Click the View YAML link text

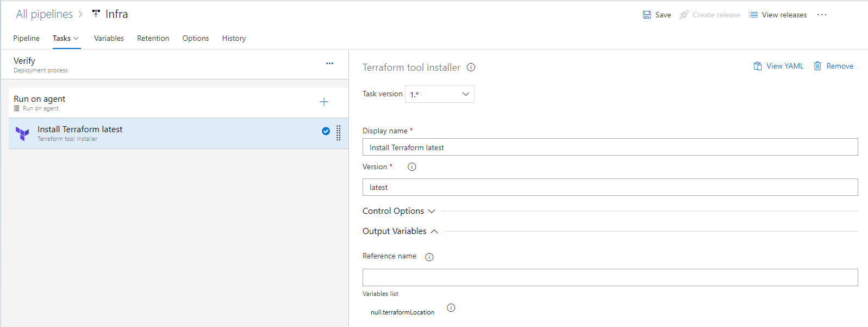pos(785,66)
